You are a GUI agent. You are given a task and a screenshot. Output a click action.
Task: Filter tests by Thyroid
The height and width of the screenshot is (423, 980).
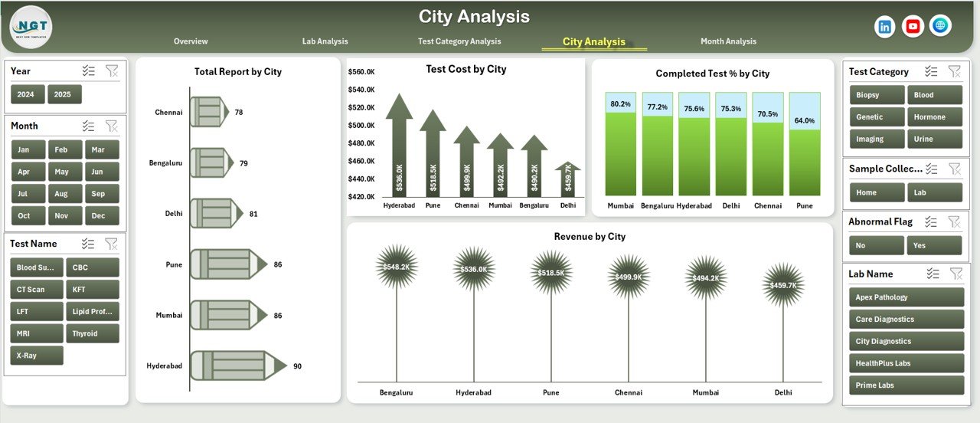(93, 333)
